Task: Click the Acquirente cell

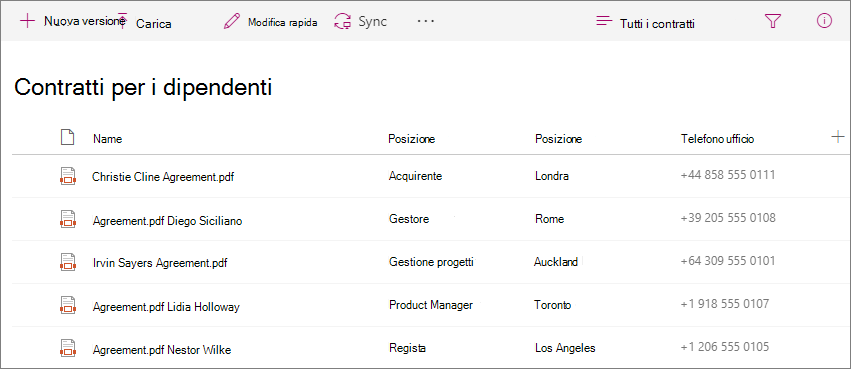Action: point(416,176)
